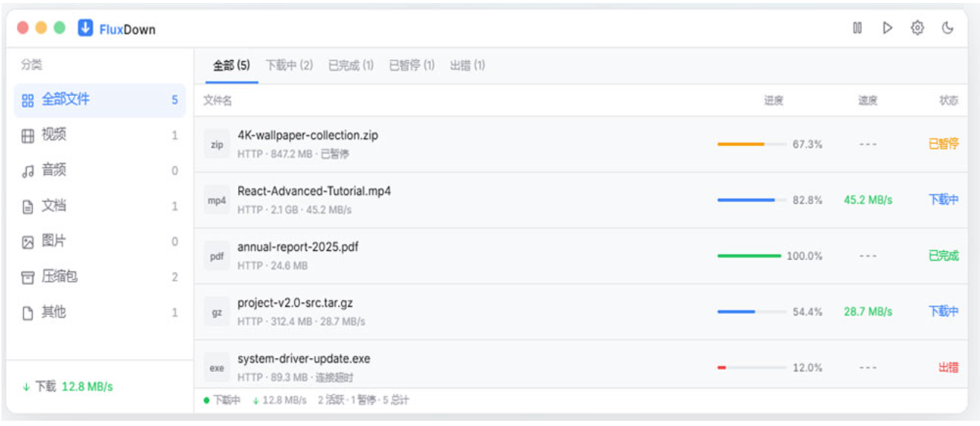
Task: Click the film icon beside 视频
Action: click(x=28, y=136)
